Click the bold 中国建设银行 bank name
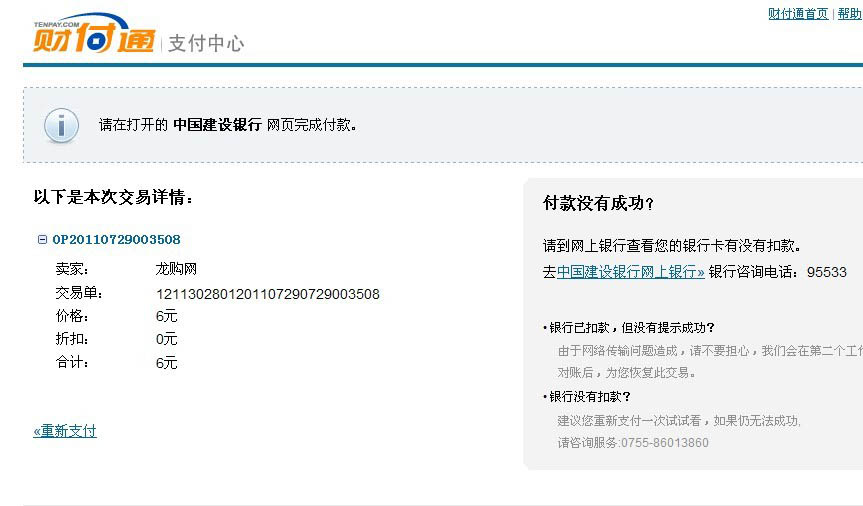Image resolution: width=863 pixels, height=506 pixels. click(217, 125)
